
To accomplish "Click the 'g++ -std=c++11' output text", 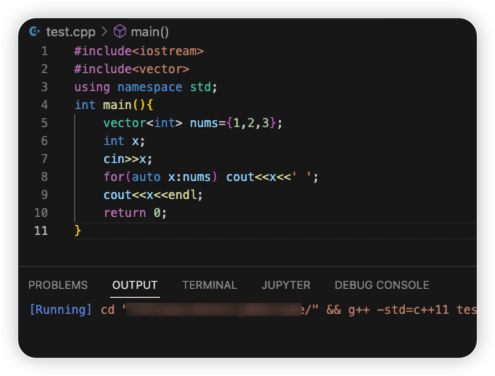I will [x=399, y=310].
